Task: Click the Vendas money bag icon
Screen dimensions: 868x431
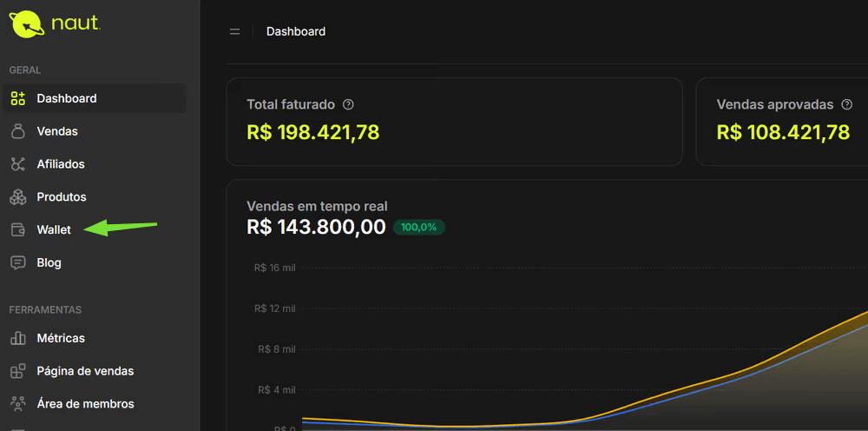Action: pyautogui.click(x=17, y=131)
